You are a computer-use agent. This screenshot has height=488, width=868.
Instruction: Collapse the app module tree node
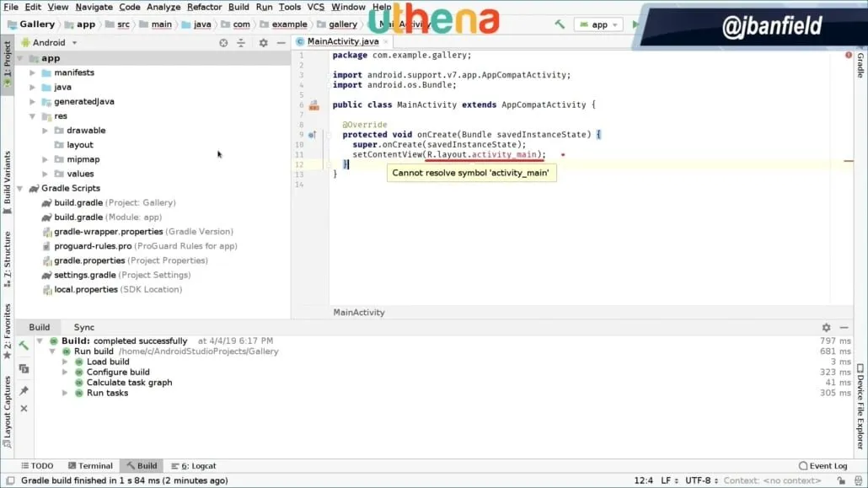tap(20, 58)
